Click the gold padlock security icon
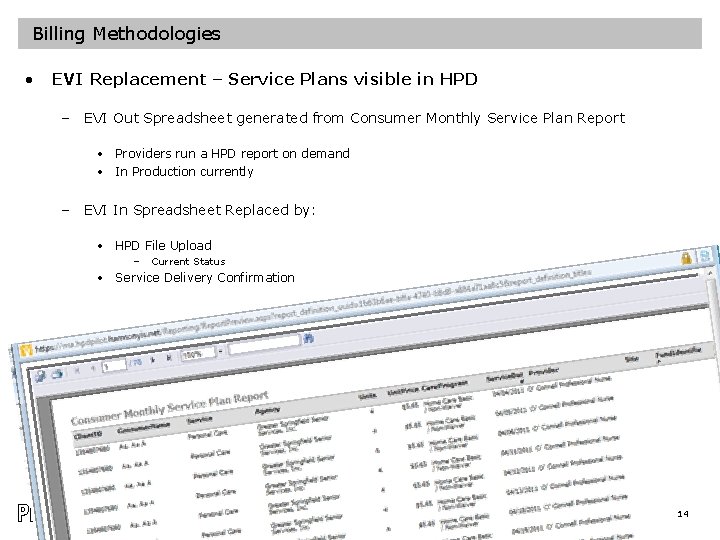The width and height of the screenshot is (720, 540). pos(686,259)
